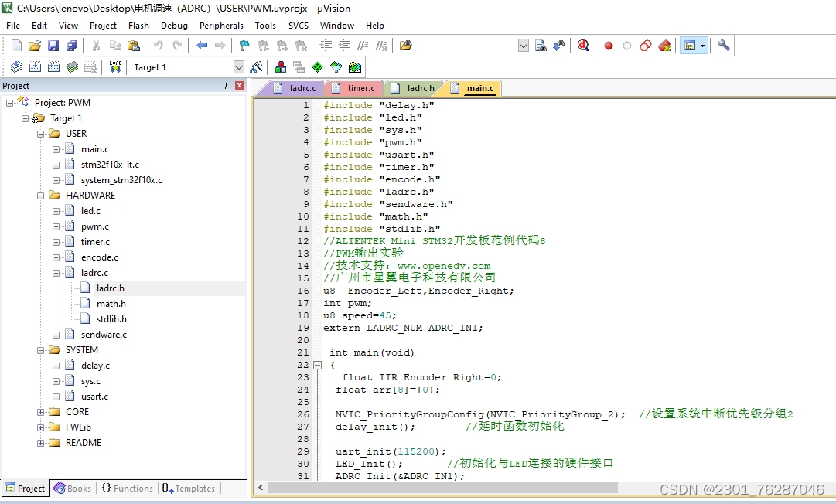Disable all breakpoints icon
This screenshot has width=836, height=504.
click(x=646, y=46)
